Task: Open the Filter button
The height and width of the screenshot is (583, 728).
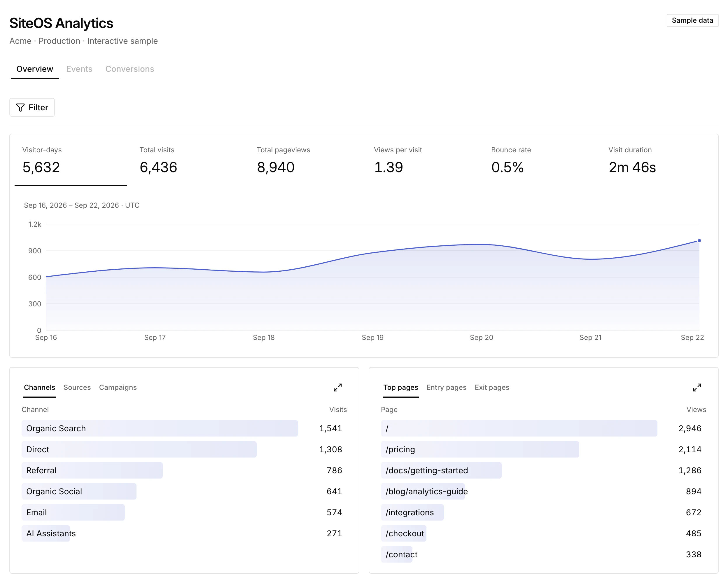Action: click(32, 107)
